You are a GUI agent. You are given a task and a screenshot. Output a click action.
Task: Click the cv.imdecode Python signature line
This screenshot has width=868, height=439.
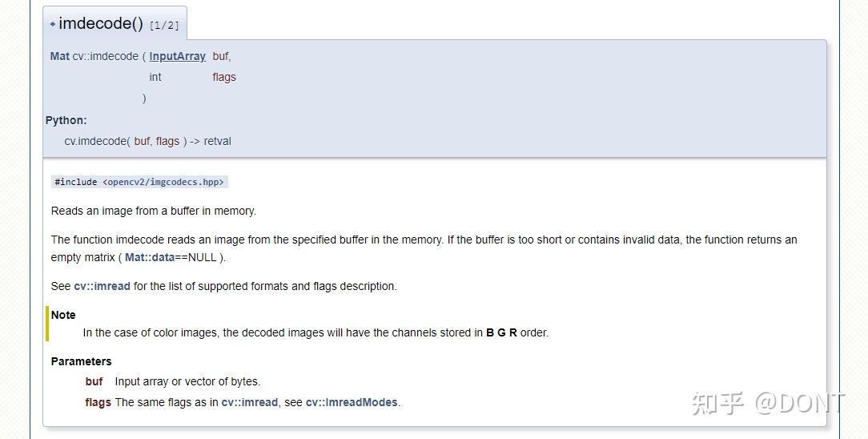coord(147,141)
